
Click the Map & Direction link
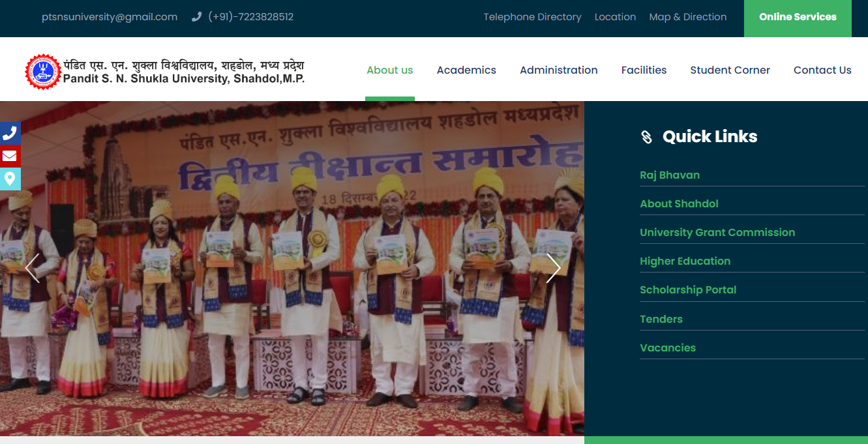pyautogui.click(x=687, y=16)
